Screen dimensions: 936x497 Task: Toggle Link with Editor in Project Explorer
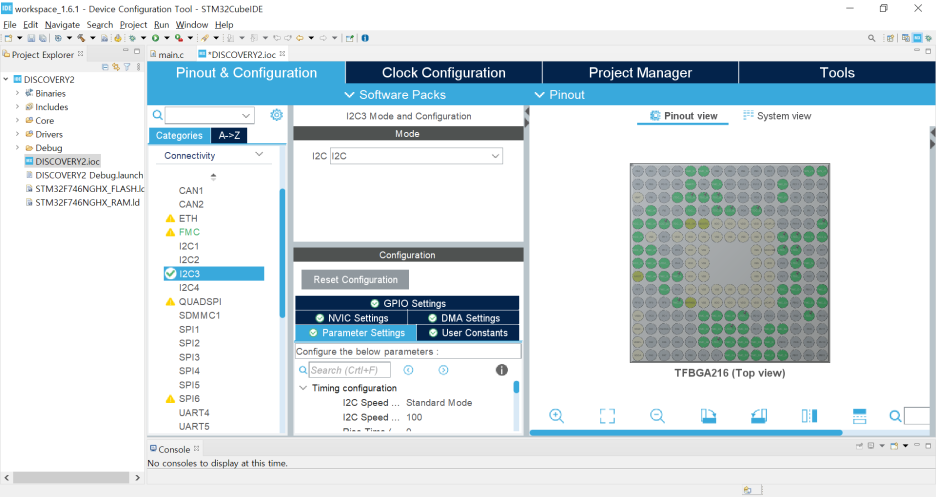pyautogui.click(x=116, y=67)
